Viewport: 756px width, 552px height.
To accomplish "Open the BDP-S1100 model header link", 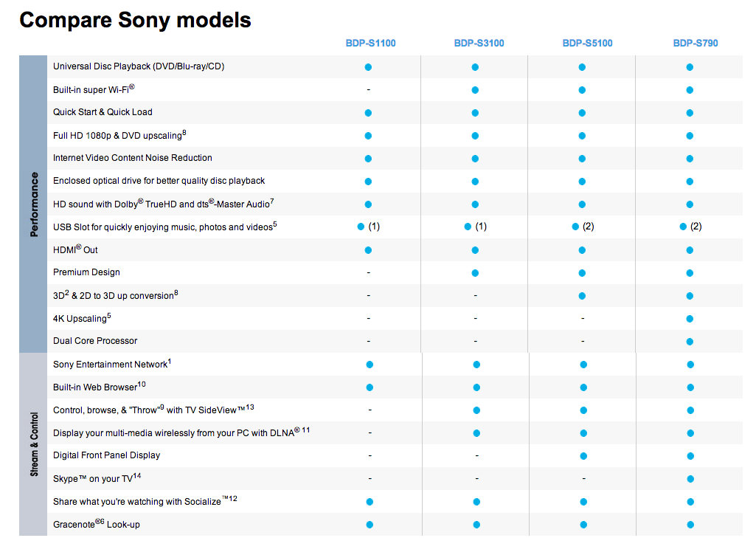I will 370,44.
